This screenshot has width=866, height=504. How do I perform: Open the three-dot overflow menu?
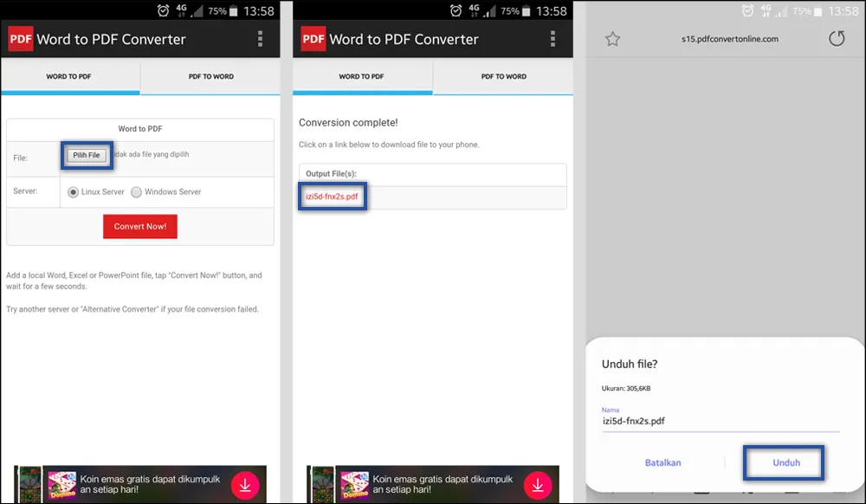point(259,39)
